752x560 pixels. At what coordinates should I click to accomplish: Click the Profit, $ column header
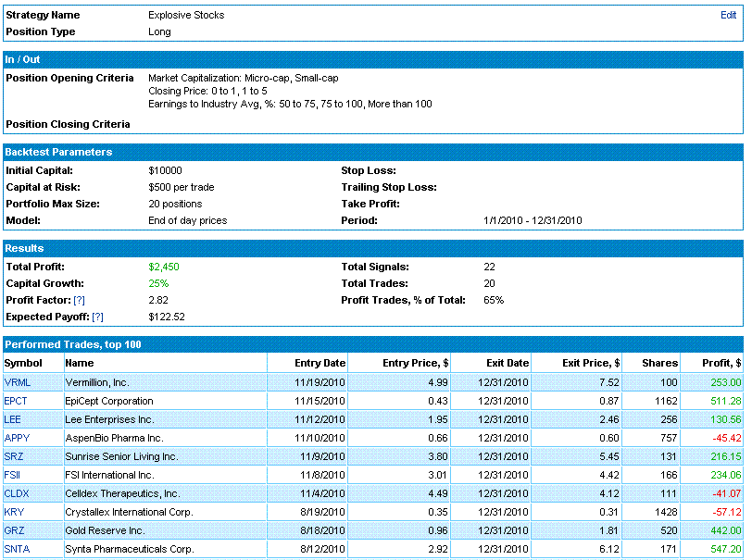721,363
